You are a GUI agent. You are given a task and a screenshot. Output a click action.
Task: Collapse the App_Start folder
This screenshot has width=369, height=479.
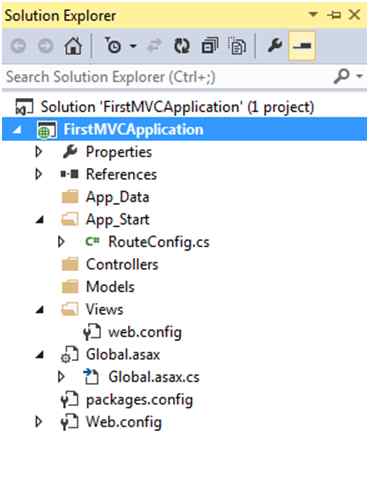click(x=40, y=220)
